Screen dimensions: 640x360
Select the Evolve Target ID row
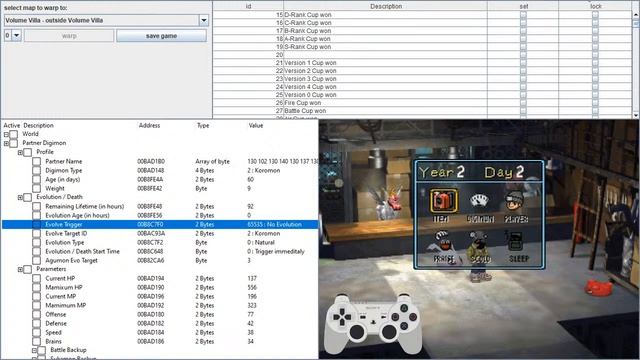point(160,233)
